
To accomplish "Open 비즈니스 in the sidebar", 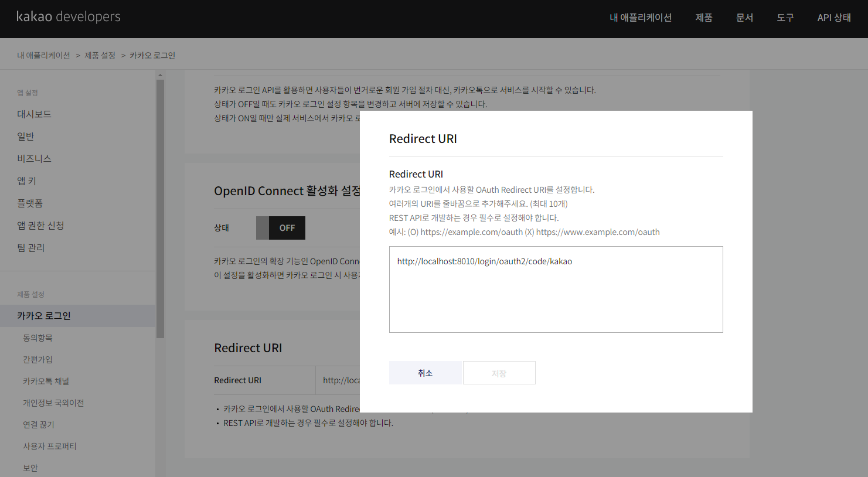I will coord(34,159).
